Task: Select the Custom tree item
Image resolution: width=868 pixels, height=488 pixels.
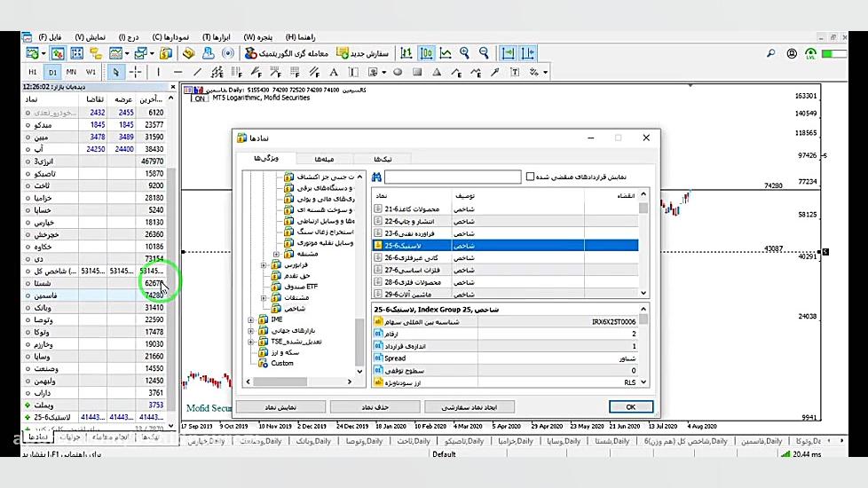Action: click(x=281, y=364)
